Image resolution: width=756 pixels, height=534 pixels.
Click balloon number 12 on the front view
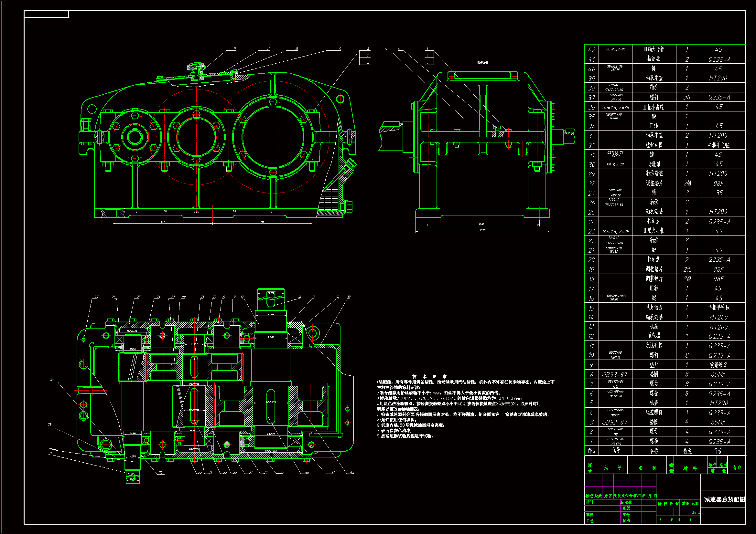pyautogui.click(x=235, y=49)
